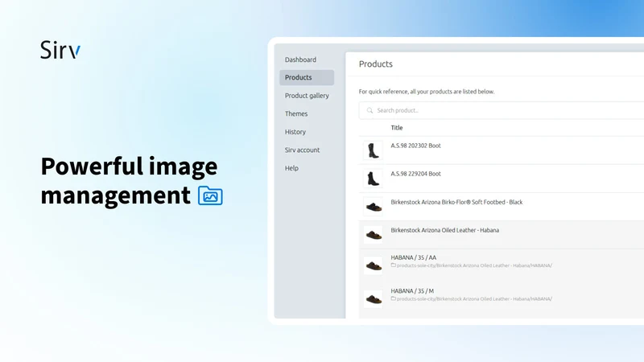644x362 pixels.
Task: Select Products in the sidebar
Action: 307,77
